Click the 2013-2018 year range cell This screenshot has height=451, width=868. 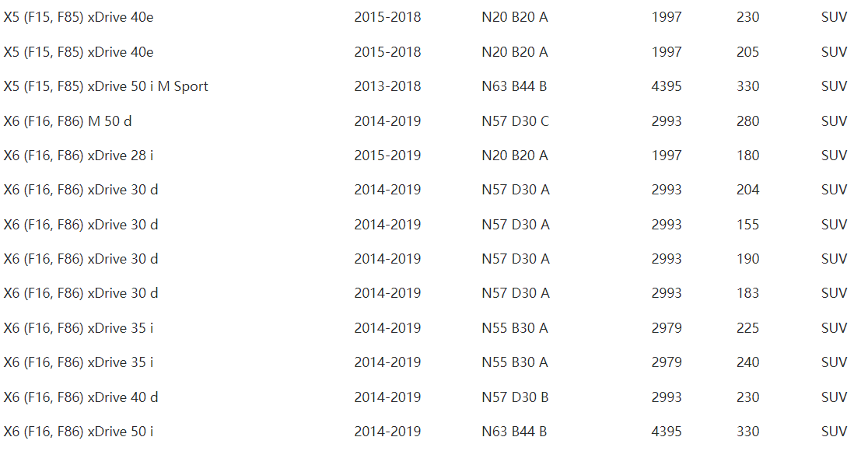(387, 86)
